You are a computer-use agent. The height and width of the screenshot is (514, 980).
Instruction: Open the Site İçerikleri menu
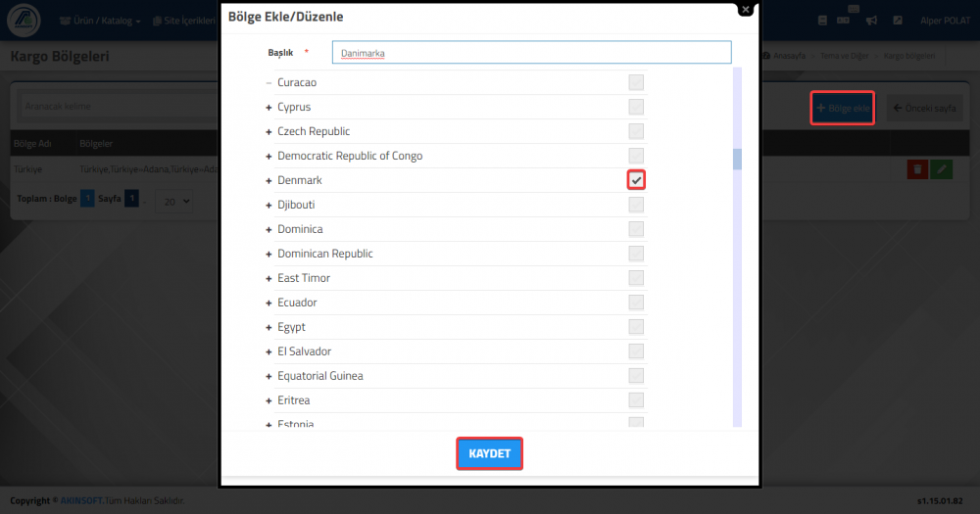click(x=184, y=21)
